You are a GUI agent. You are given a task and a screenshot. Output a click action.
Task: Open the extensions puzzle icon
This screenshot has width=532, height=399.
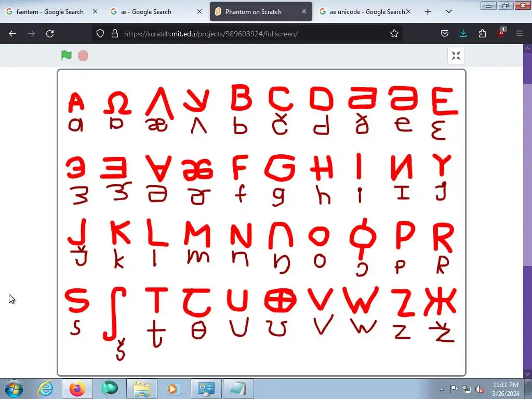coord(482,34)
